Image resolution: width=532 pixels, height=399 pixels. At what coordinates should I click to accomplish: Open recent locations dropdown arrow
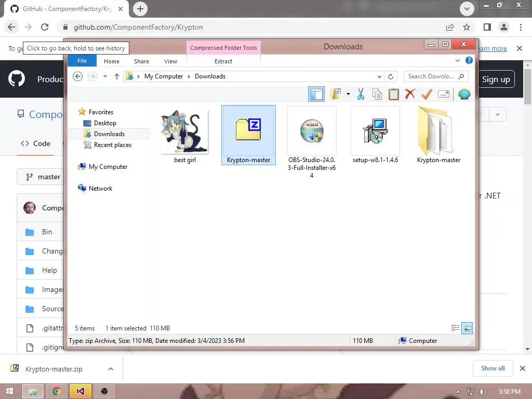tap(105, 76)
